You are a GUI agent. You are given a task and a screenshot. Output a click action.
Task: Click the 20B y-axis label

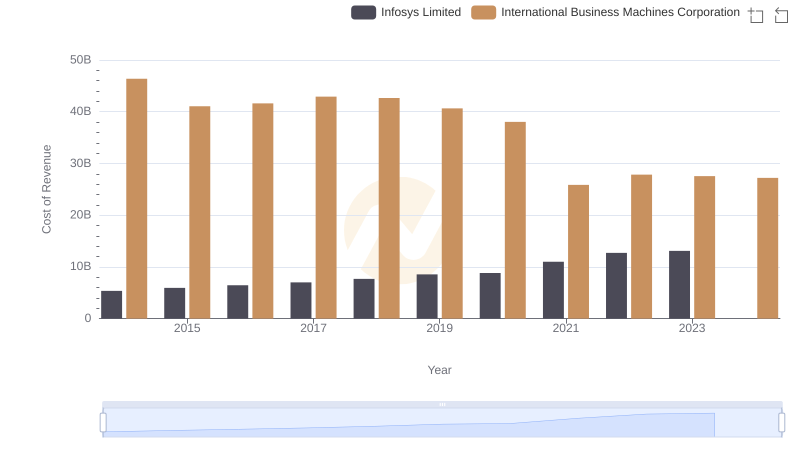tap(81, 215)
